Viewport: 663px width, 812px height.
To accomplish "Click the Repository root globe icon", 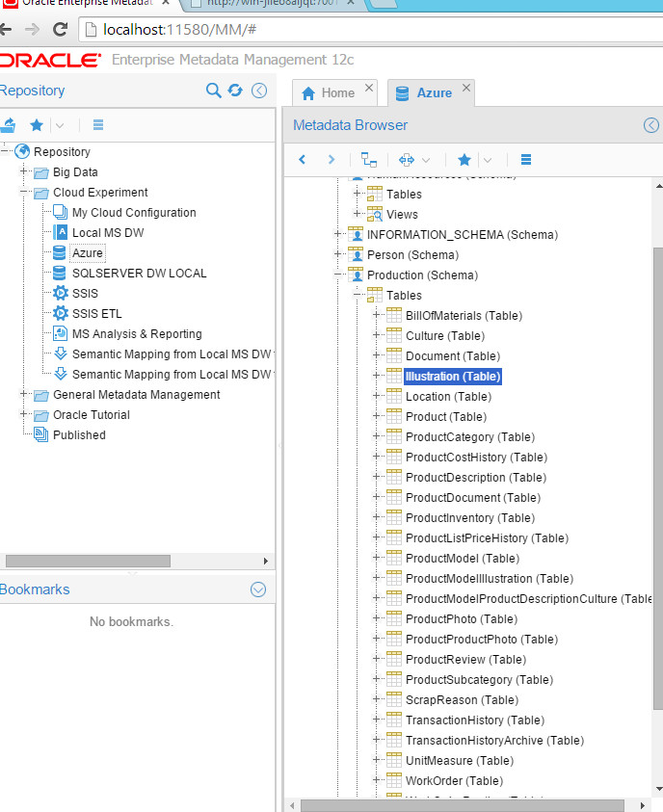I will 22,151.
